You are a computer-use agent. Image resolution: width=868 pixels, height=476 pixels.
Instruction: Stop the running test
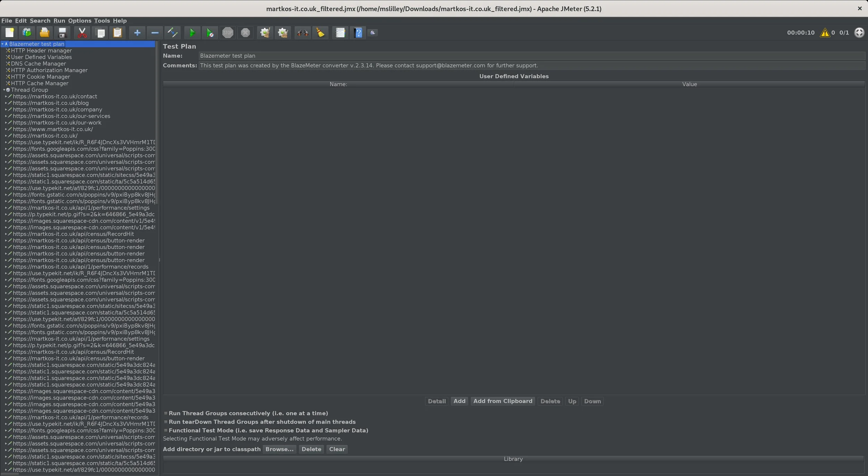coord(228,32)
